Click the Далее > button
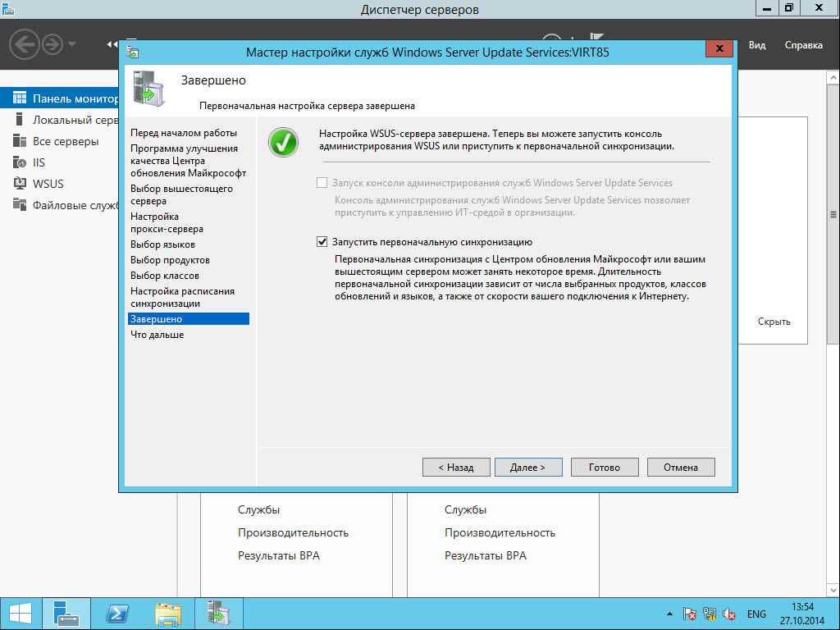This screenshot has height=630, width=840. (x=528, y=467)
